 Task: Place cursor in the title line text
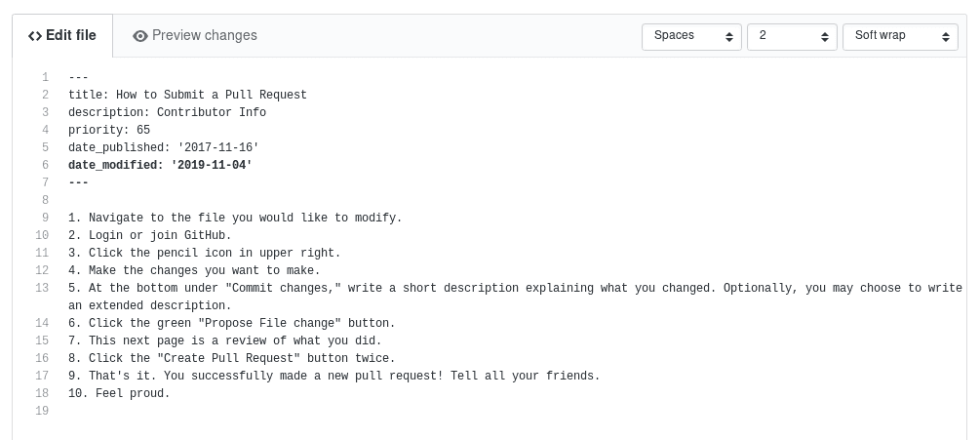(x=187, y=95)
